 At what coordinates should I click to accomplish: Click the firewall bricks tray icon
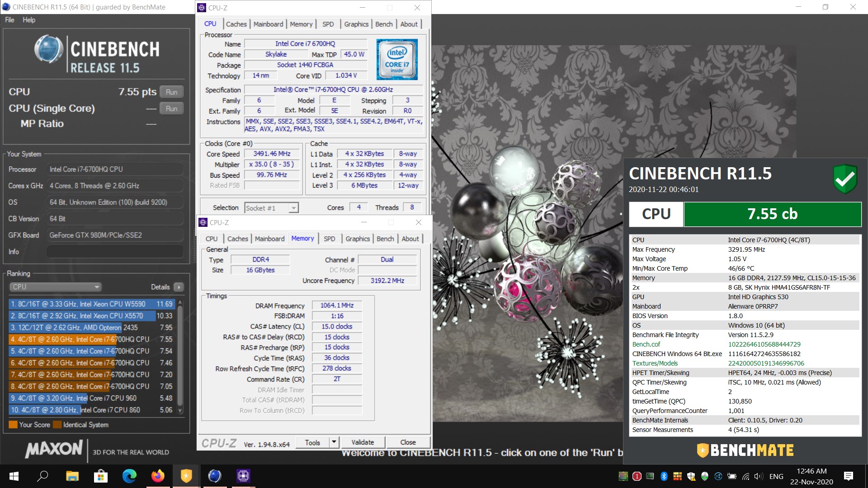coord(678,476)
